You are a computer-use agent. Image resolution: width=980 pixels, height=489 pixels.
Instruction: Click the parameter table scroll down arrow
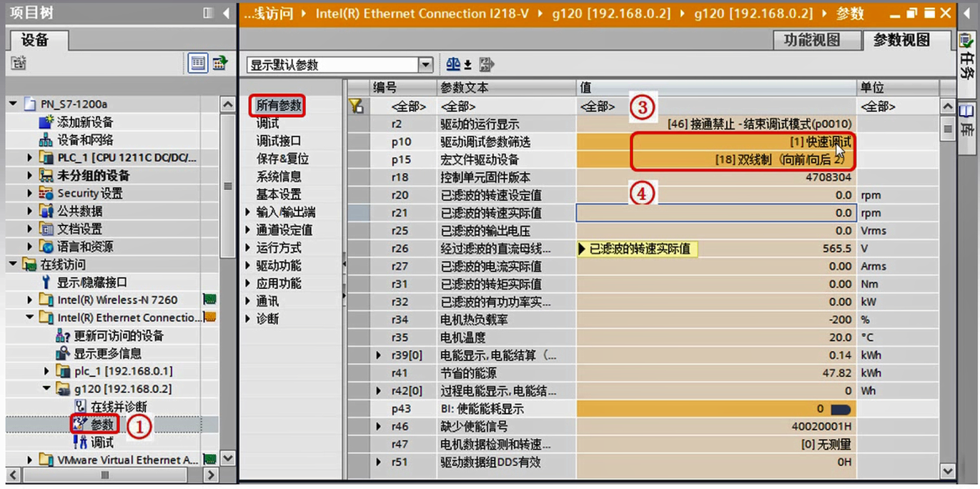click(948, 471)
